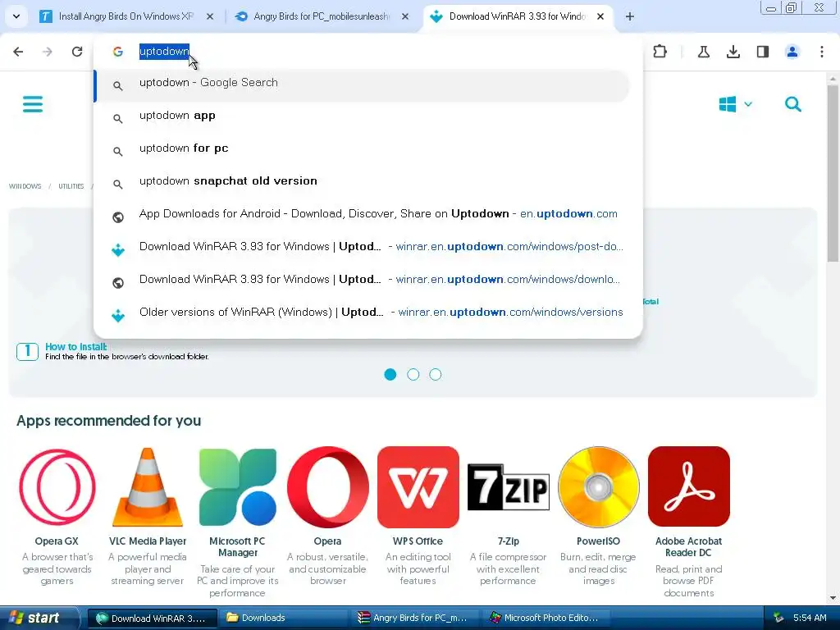Click the scrollbar down arrow
This screenshot has width=840, height=630.
click(833, 598)
